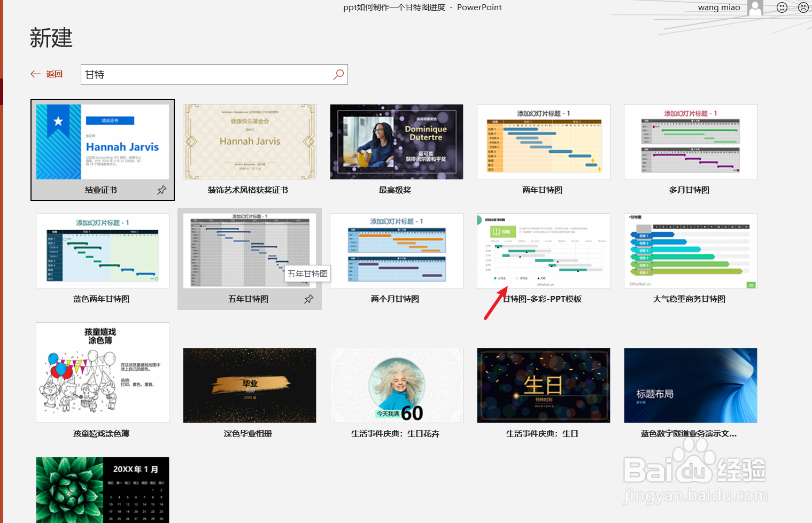Image resolution: width=812 pixels, height=523 pixels.
Task: Click the wang miao account name
Action: click(719, 7)
